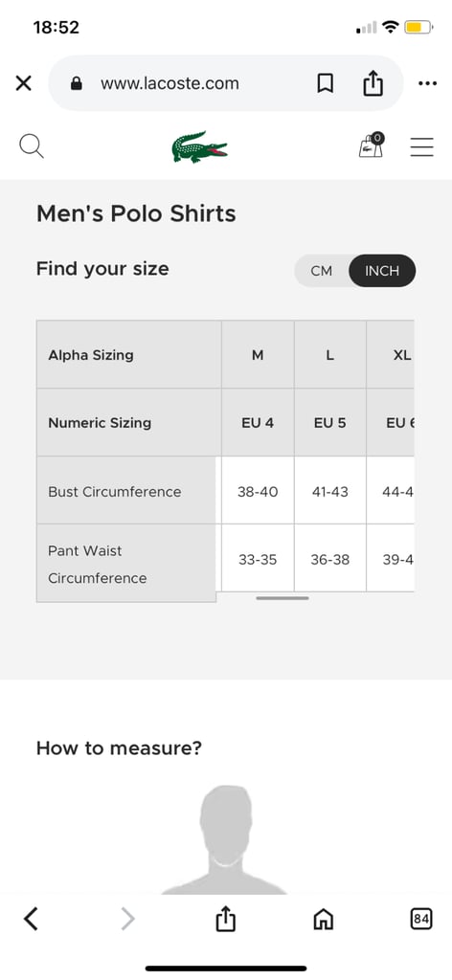The image size is (452, 980).
Task: Tap the bottom toolbar share icon
Action: [226, 919]
